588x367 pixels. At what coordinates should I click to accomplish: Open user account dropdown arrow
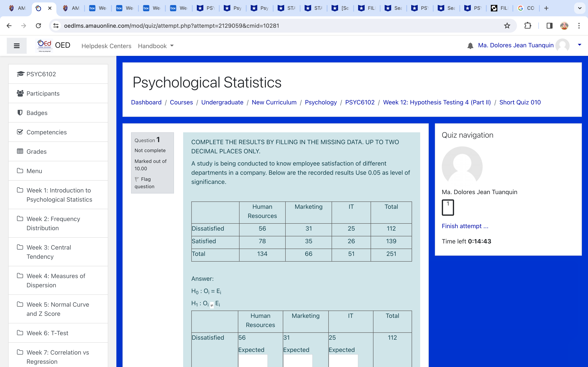click(x=579, y=45)
